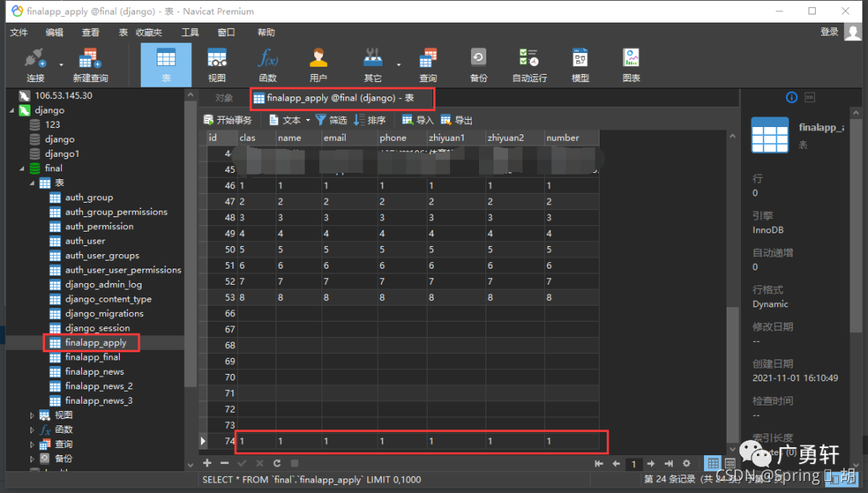The height and width of the screenshot is (493, 868).
Task: Click the 筛选 (Filter) button
Action: click(x=331, y=120)
